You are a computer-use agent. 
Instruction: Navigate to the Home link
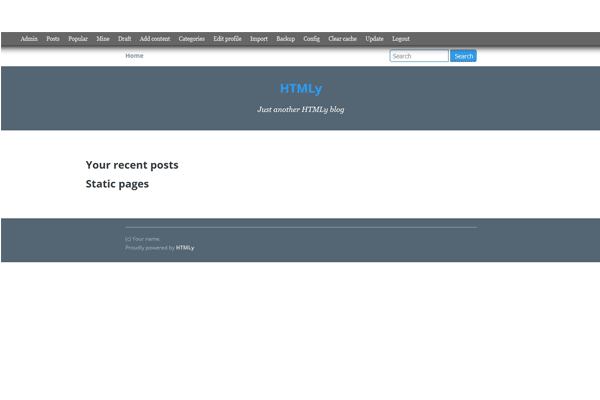pos(134,56)
